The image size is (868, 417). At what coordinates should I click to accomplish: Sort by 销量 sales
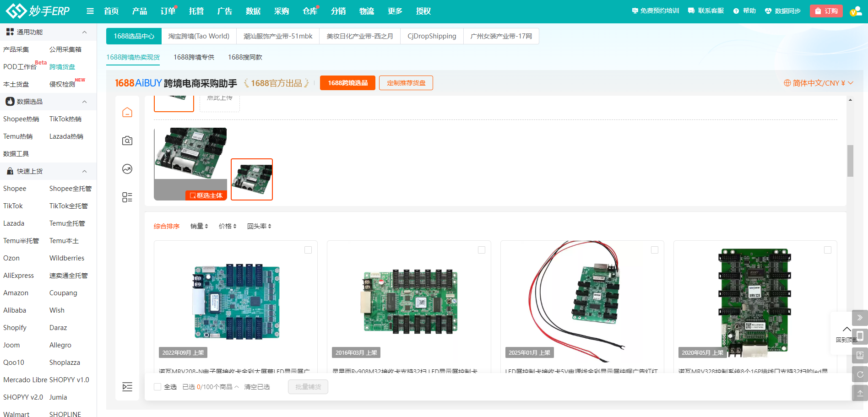tap(199, 226)
